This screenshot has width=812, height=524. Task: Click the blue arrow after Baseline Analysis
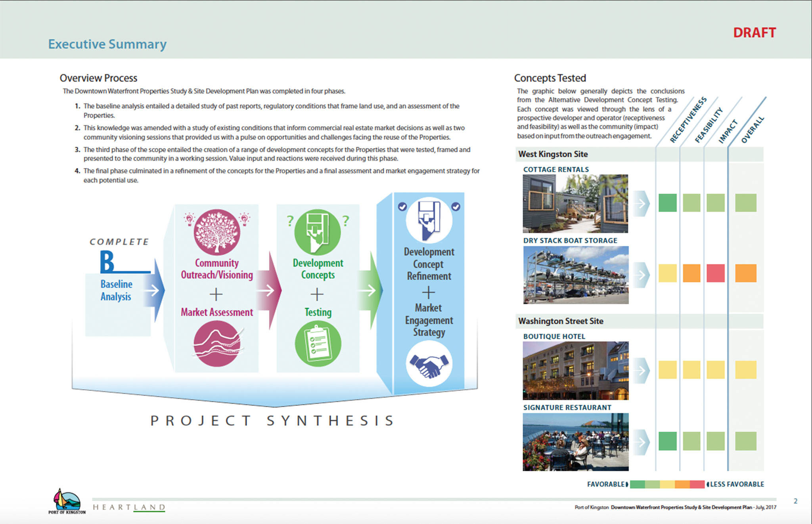point(154,291)
